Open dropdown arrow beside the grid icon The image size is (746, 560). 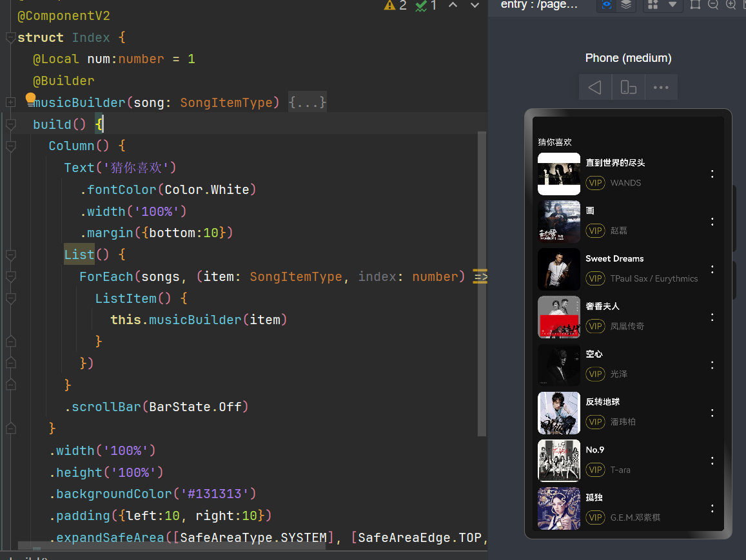point(672,5)
